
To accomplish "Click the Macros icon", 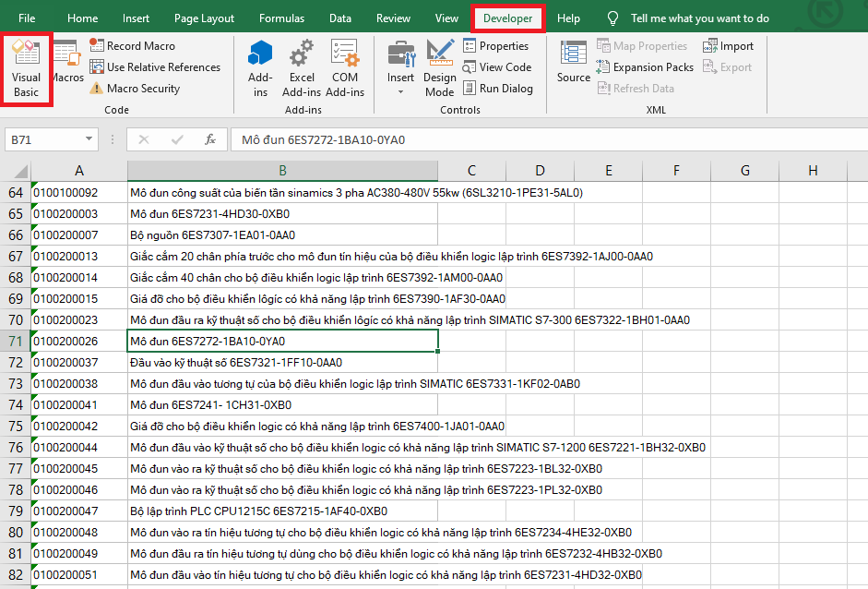I will [67, 65].
